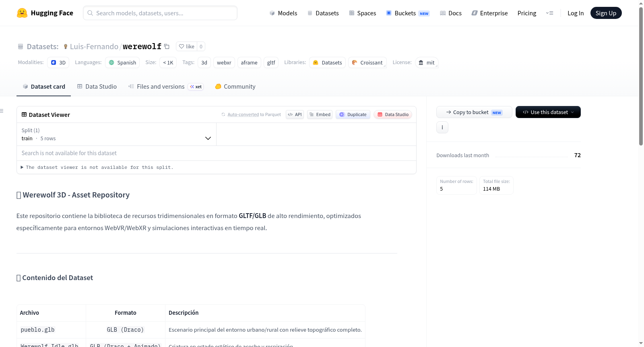
Task: Open the Croissant library dropdown tag
Action: pos(367,62)
